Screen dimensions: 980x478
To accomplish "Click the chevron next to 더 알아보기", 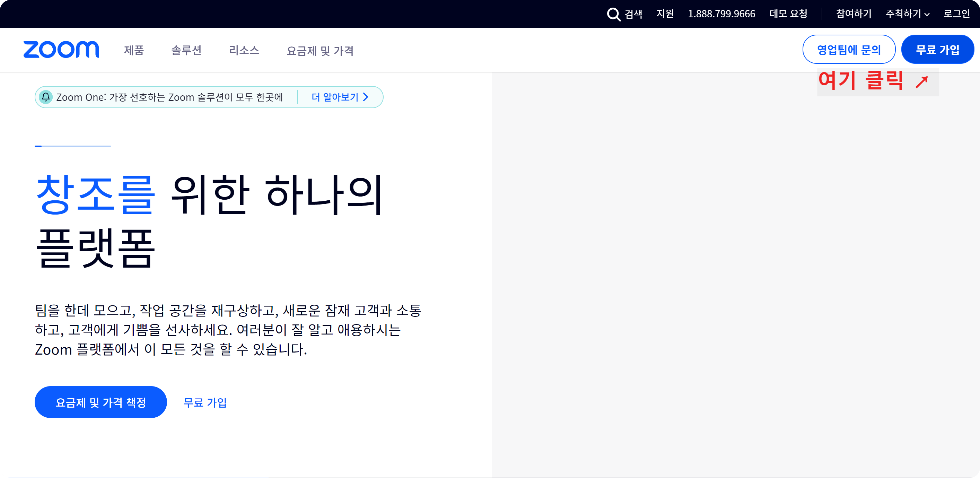I will tap(366, 97).
